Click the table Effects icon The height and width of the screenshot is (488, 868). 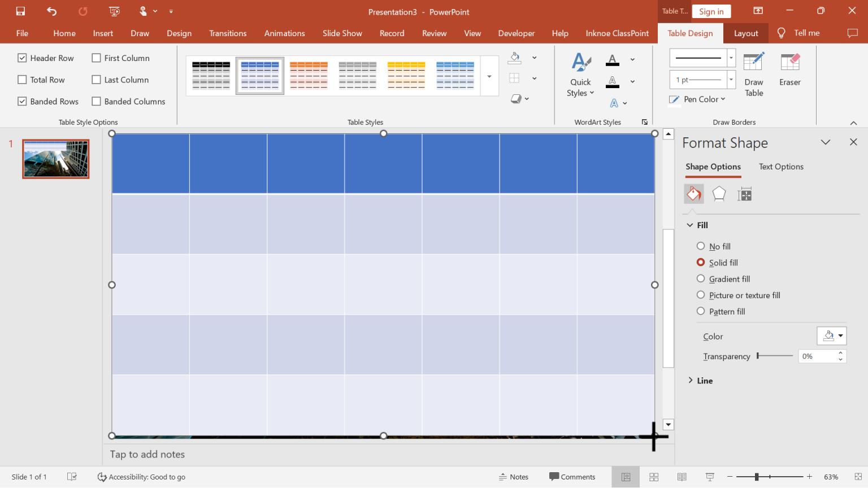coord(517,98)
